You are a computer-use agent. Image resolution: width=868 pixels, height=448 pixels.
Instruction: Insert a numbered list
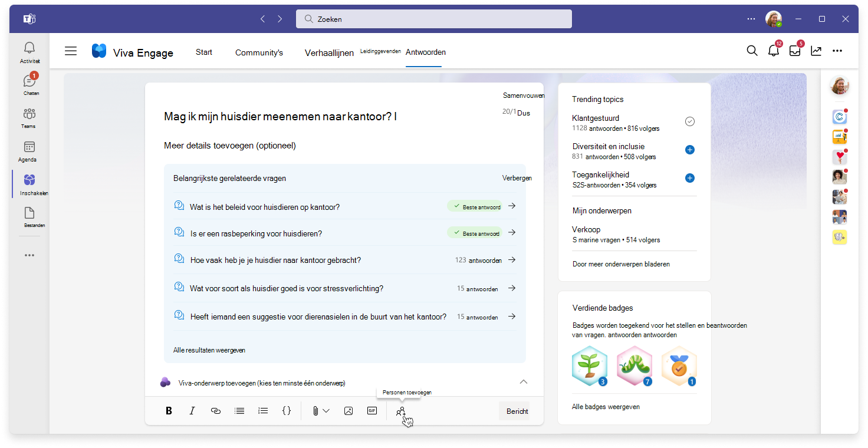pyautogui.click(x=263, y=411)
